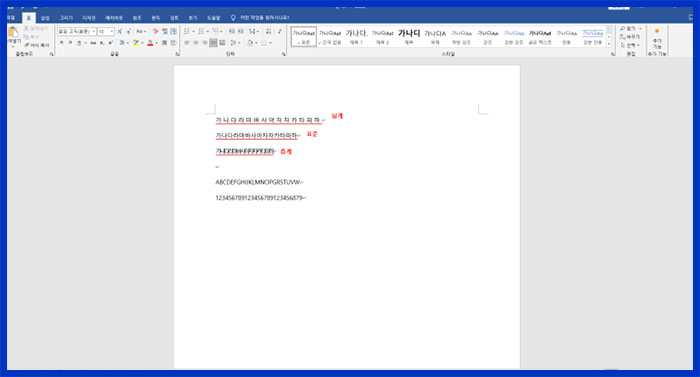Toggle subscript formatting
Image resolution: width=700 pixels, height=377 pixels.
102,42
